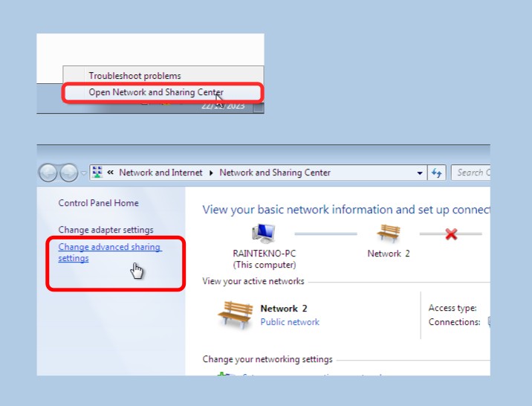532x406 pixels.
Task: Click the network icon in the address bar
Action: [97, 173]
